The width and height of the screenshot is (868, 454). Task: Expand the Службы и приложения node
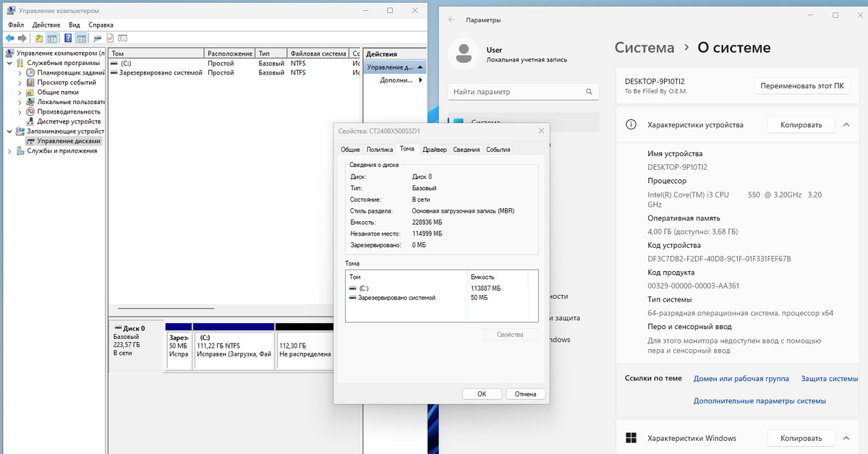pyautogui.click(x=9, y=151)
